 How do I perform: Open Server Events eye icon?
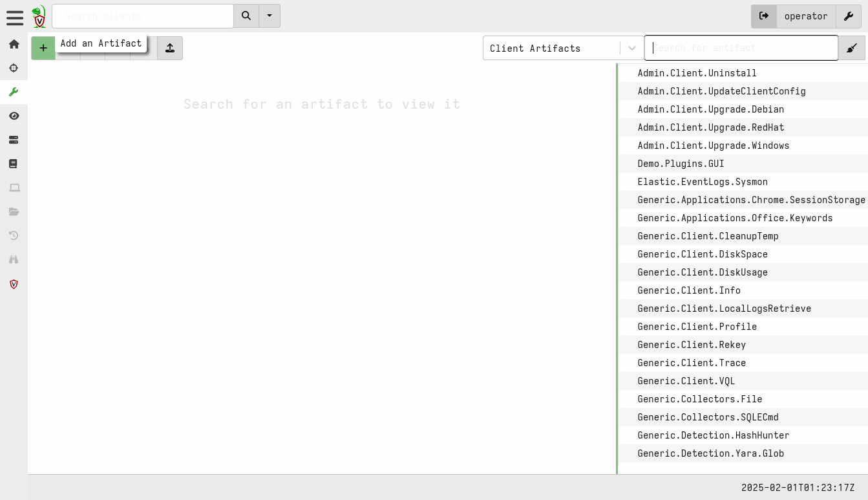14,116
